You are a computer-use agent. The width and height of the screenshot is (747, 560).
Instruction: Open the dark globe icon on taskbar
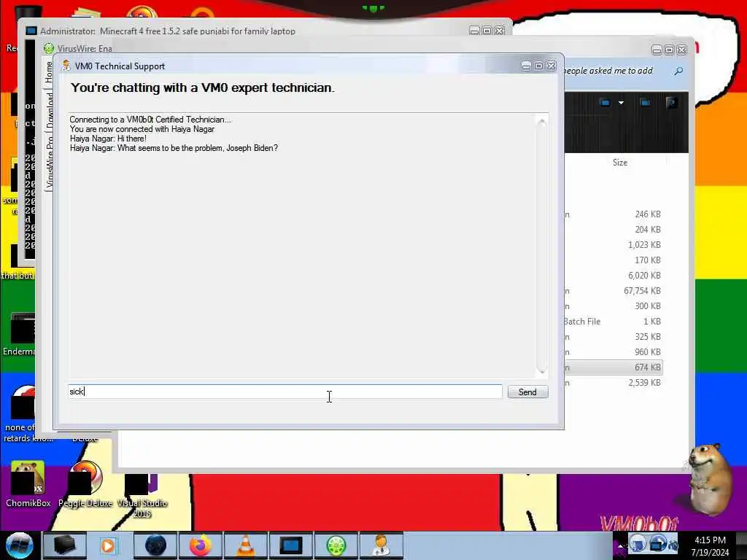155,545
